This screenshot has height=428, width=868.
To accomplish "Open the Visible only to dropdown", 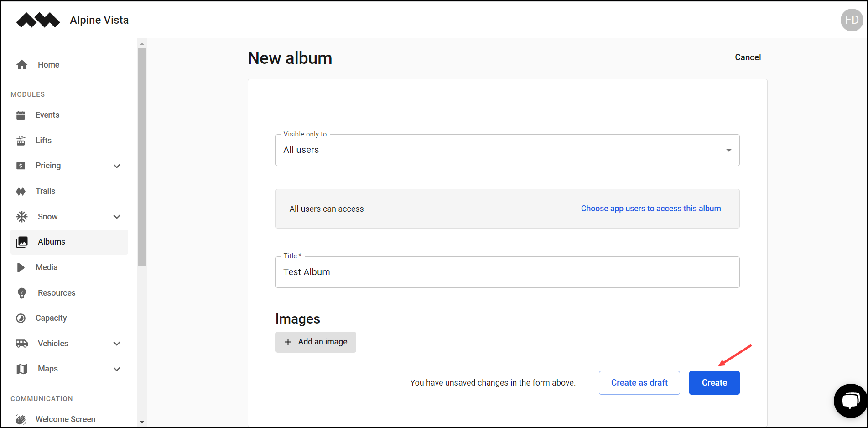I will point(728,150).
